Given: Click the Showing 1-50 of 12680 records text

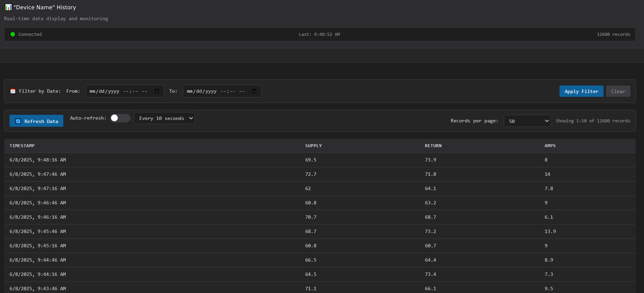Looking at the screenshot, I should click(593, 121).
